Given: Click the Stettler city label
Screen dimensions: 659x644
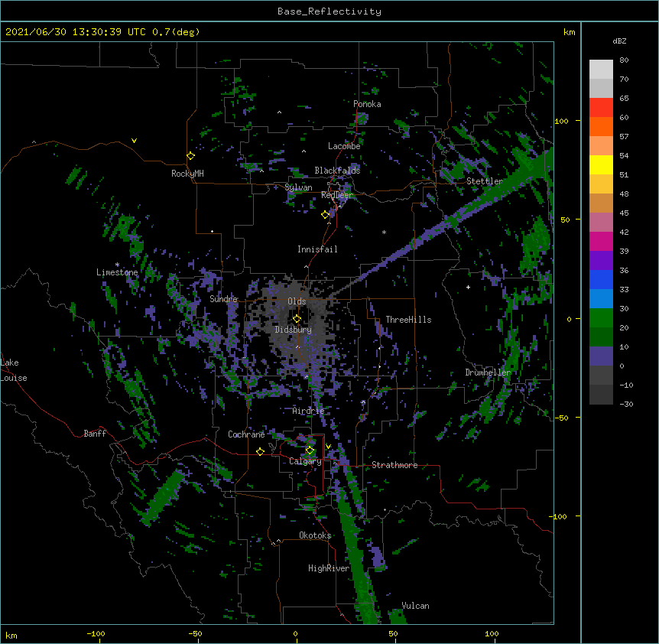Looking at the screenshot, I should click(x=485, y=181).
